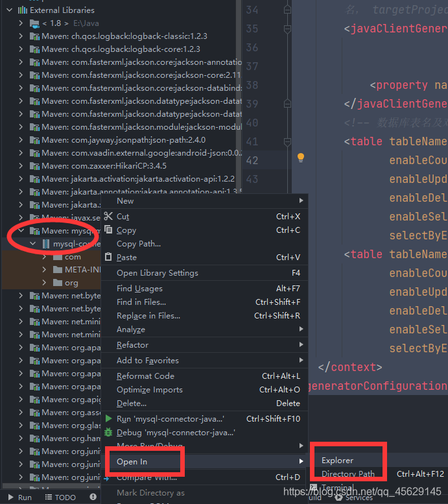Click the json-path library icon

[35, 140]
